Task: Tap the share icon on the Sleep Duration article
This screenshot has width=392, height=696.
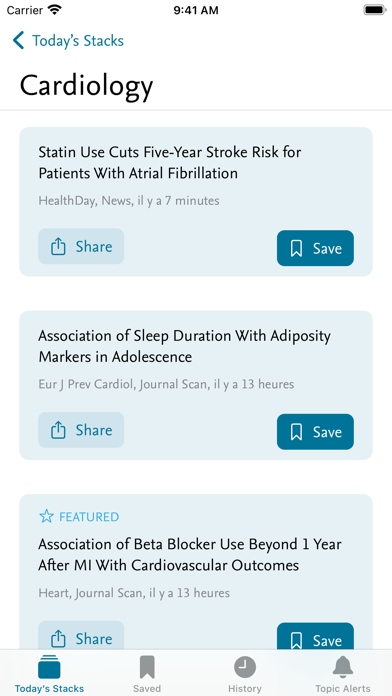Action: (x=58, y=430)
